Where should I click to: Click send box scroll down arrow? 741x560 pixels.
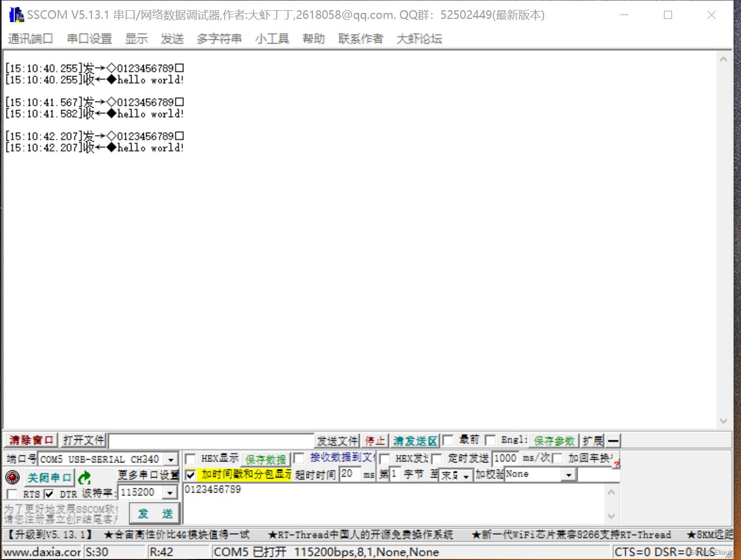(611, 516)
